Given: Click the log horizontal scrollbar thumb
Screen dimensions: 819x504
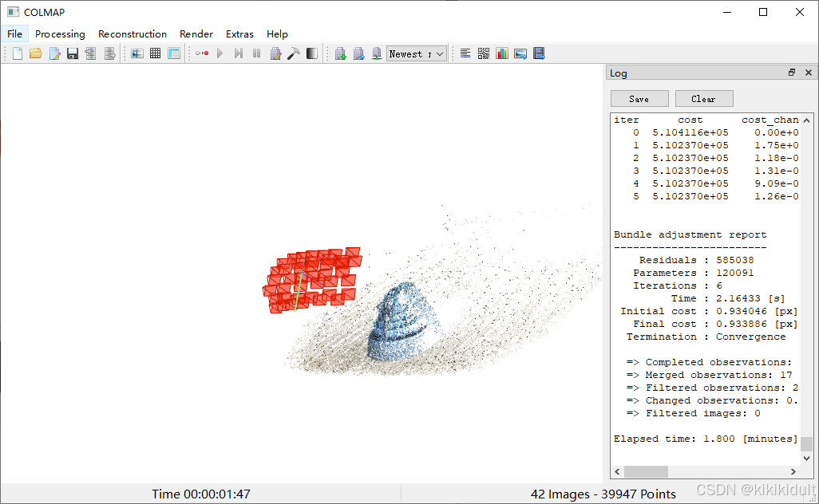Looking at the screenshot, I should point(646,471).
